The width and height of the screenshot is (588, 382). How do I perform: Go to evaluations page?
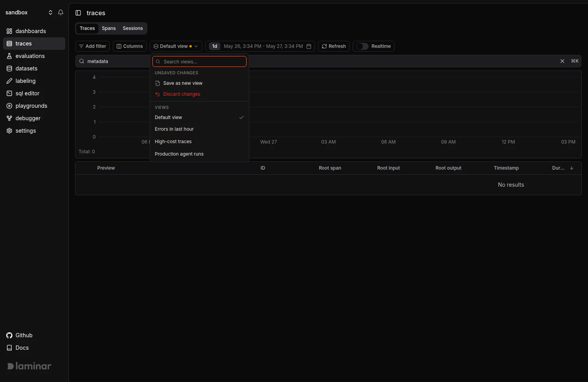[34, 56]
